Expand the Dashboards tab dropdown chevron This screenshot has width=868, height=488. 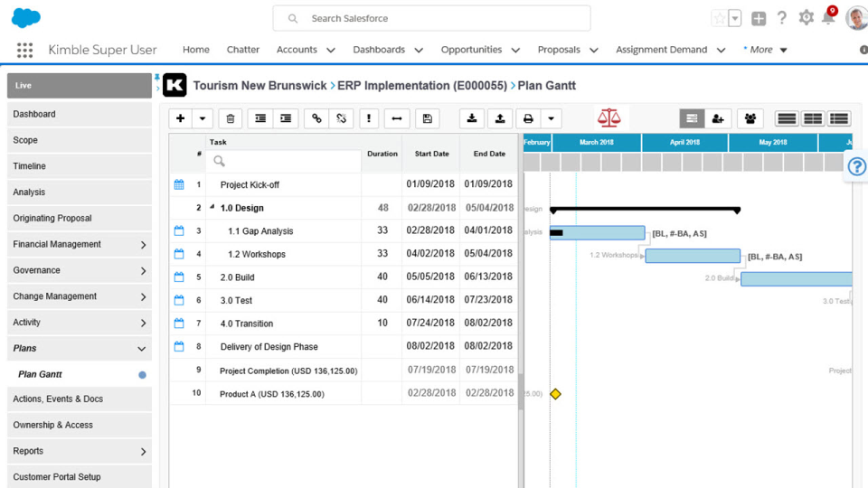(x=419, y=51)
